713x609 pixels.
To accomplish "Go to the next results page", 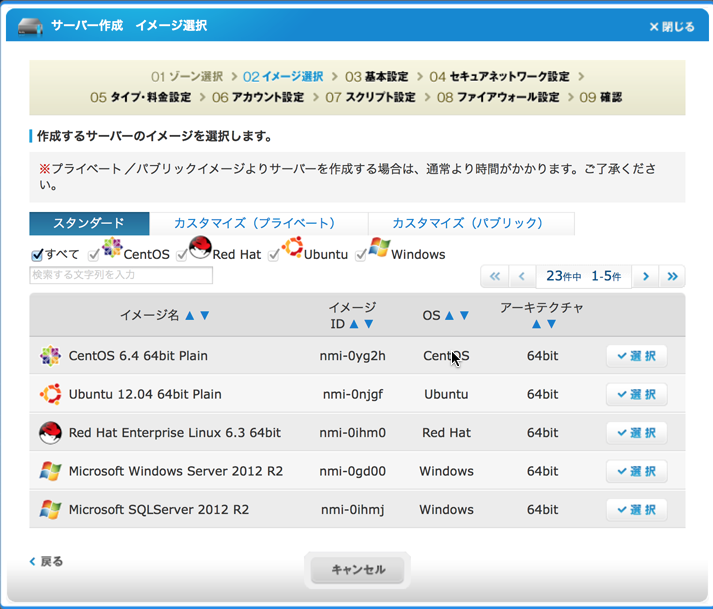I will point(646,276).
